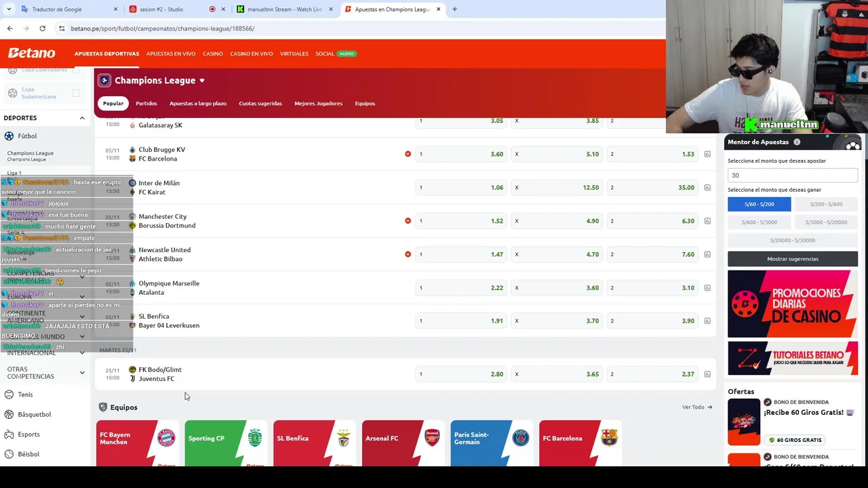The width and height of the screenshot is (868, 488).
Task: Open stats icon for Olympique Marseille row
Action: coord(707,288)
